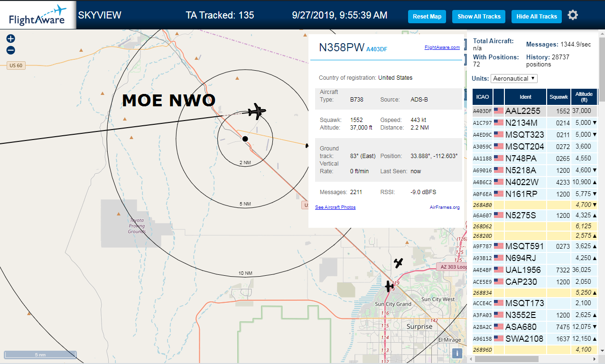Select the N5275S aircraft row
The width and height of the screenshot is (605, 364).
point(535,215)
